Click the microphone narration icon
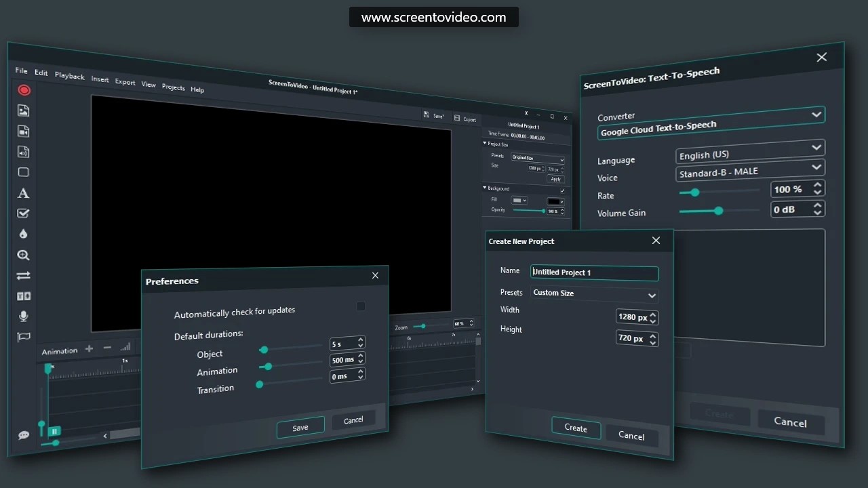 24,317
